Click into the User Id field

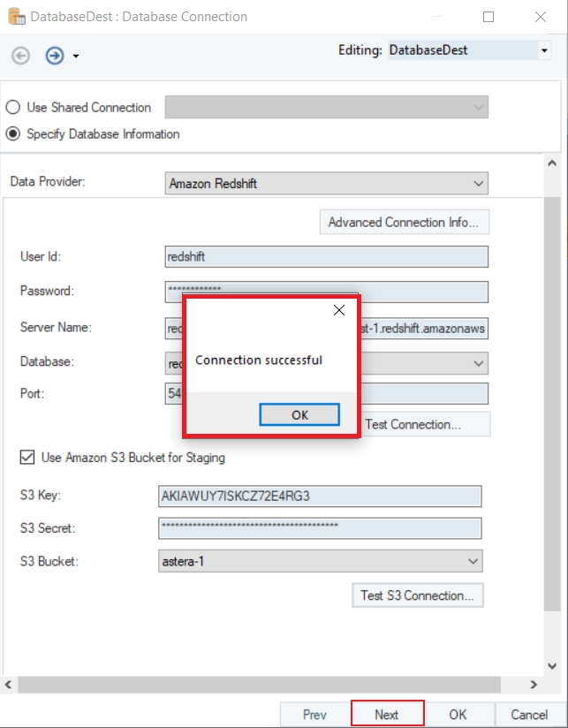coord(326,256)
